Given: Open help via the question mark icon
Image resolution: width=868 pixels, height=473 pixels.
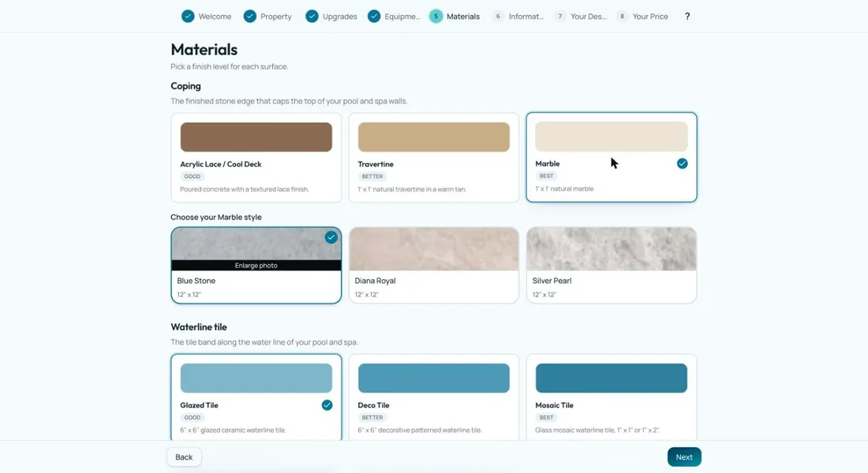Looking at the screenshot, I should (x=687, y=16).
